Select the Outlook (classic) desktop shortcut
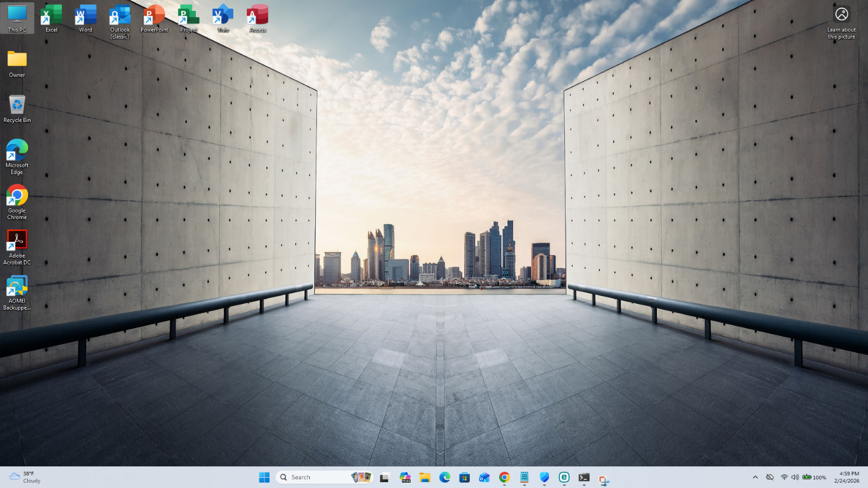The image size is (868, 488). [120, 22]
